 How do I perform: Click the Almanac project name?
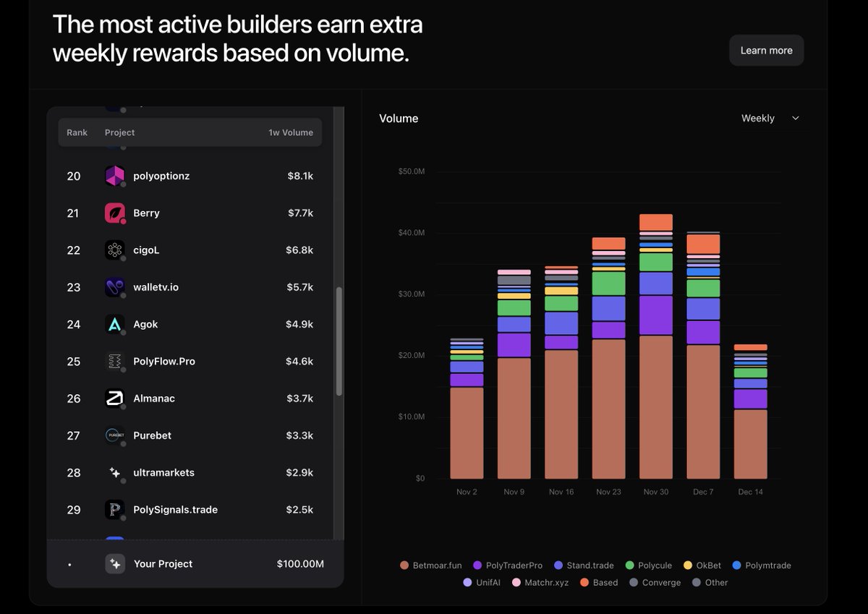pyautogui.click(x=154, y=398)
